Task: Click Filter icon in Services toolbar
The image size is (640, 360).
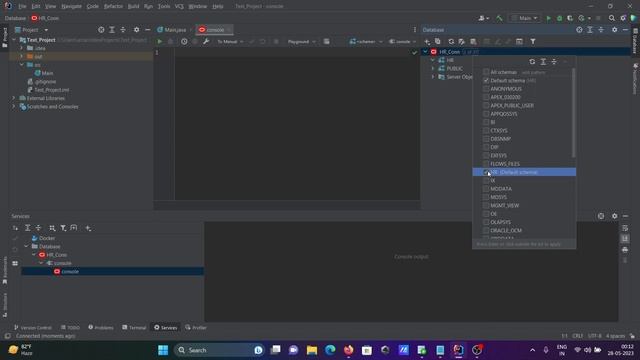Action: pyautogui.click(x=63, y=228)
